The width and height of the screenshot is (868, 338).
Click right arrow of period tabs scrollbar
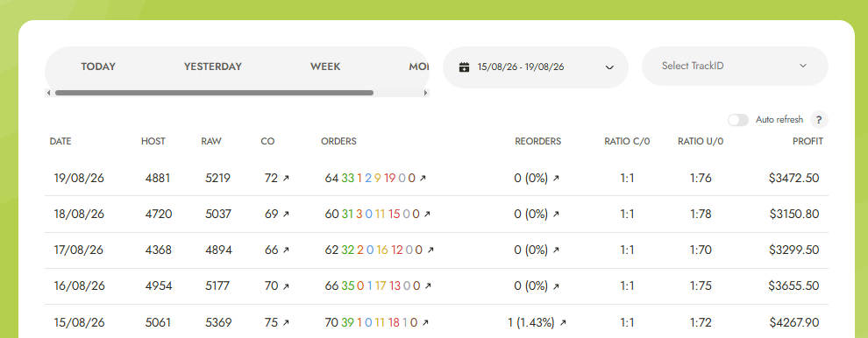pos(425,93)
